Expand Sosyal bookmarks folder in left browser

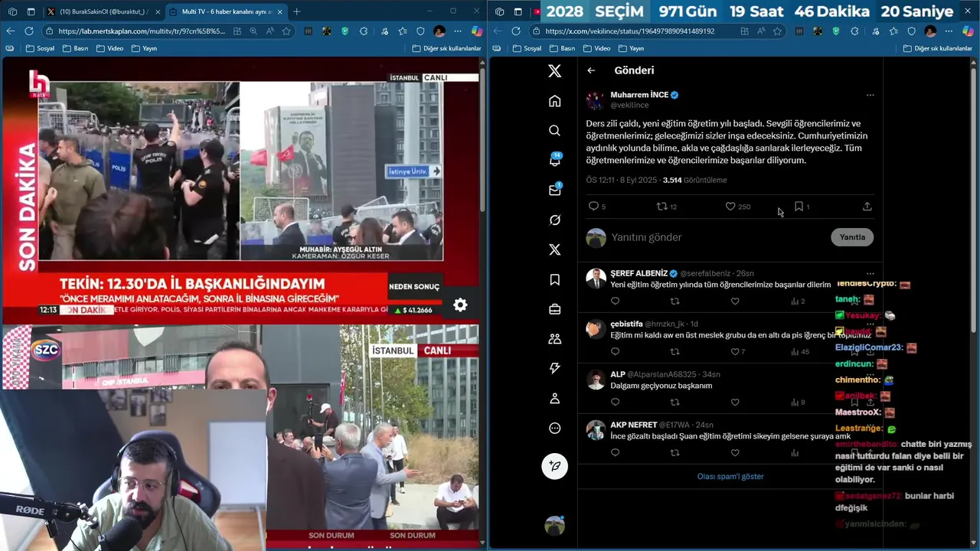(40, 48)
